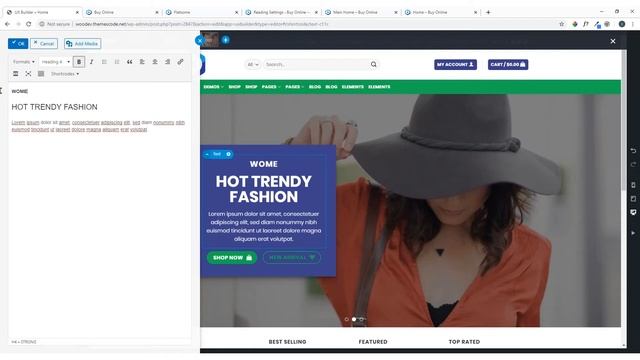The width and height of the screenshot is (640, 360).
Task: Open the All categories search dropdown
Action: tap(253, 64)
